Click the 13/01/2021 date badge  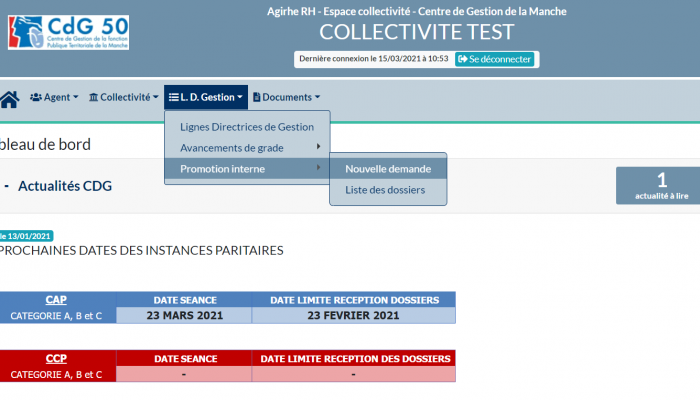[x=26, y=236]
